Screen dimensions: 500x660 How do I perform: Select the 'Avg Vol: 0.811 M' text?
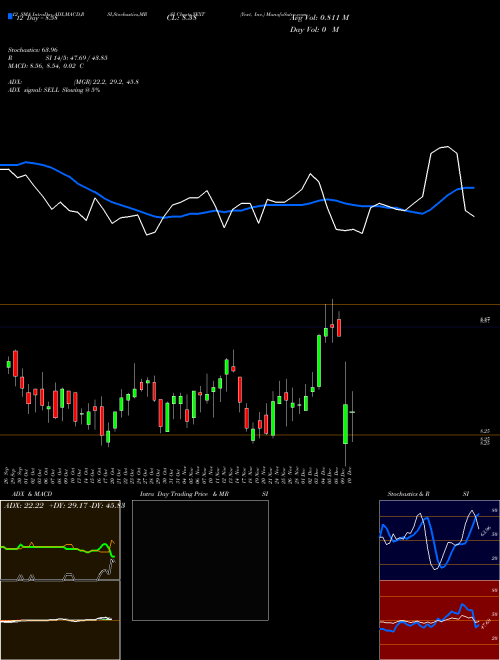(x=319, y=18)
